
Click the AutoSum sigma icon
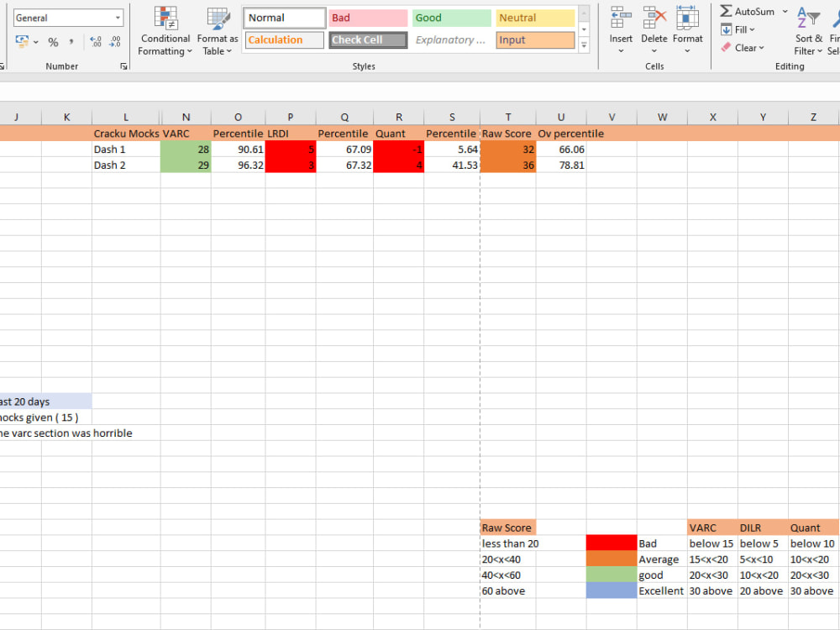[x=726, y=11]
